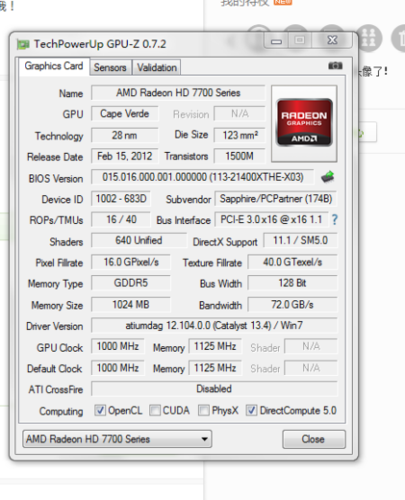
Task: Click the GPU-Z title bar app icon
Action: [x=23, y=44]
